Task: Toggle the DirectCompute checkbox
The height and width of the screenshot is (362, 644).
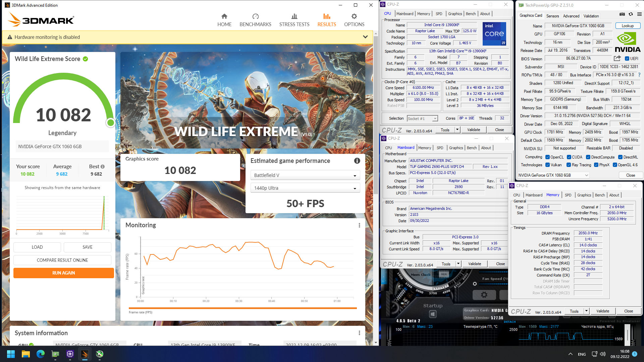Action: click(588, 157)
